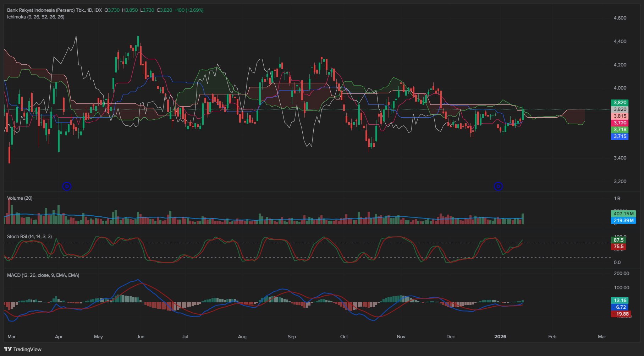Screen dimensions: 644x356
Task: Click the Bank Rakyat Indonesia symbol title
Action: click(46, 10)
